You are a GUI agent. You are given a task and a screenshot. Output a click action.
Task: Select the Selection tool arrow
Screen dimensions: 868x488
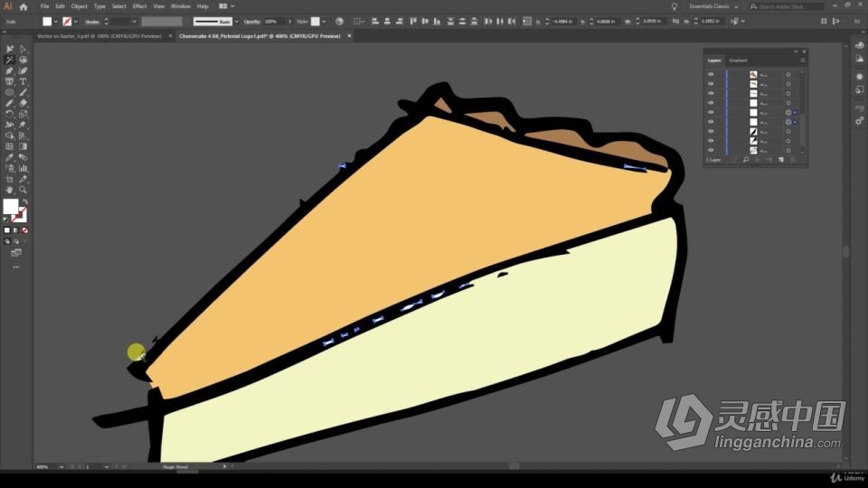(9, 49)
